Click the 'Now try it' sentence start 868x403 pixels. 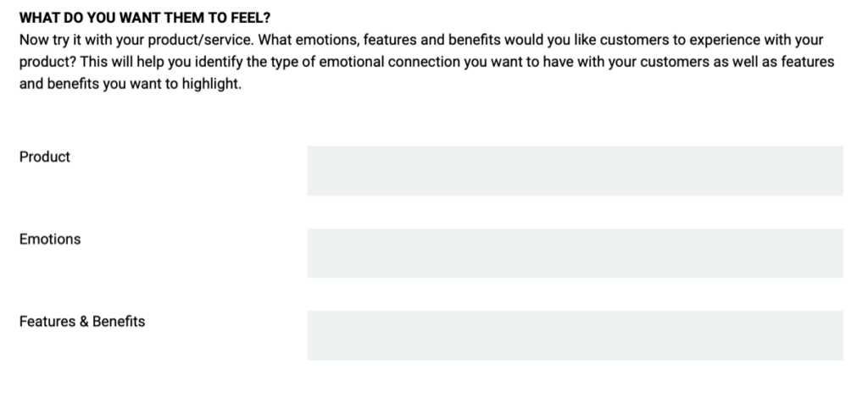click(x=49, y=41)
